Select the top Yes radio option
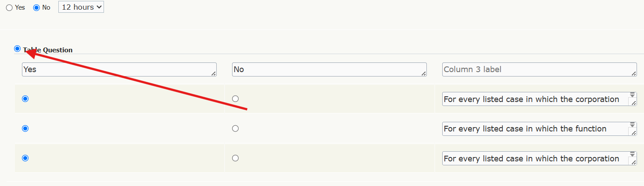644x186 pixels. [9, 8]
